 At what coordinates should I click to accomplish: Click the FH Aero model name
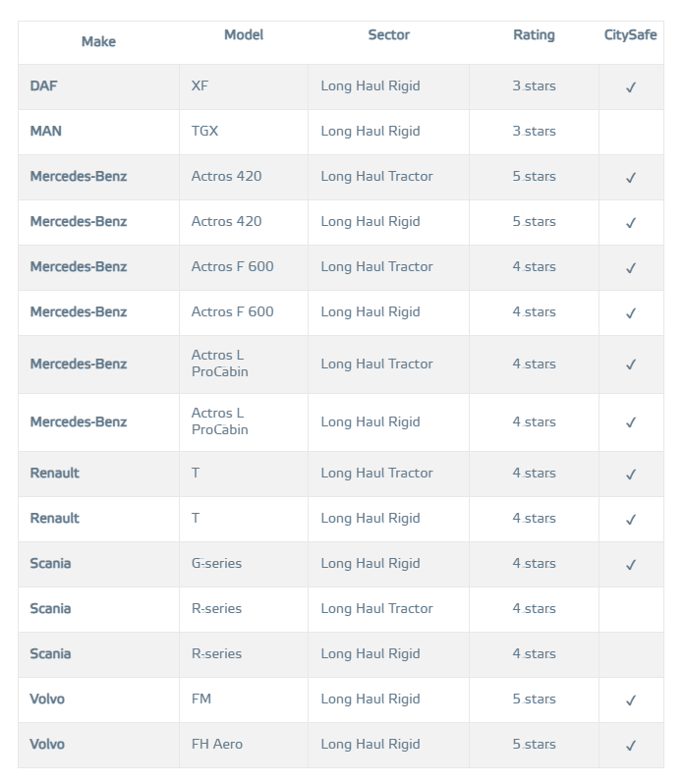(x=217, y=745)
